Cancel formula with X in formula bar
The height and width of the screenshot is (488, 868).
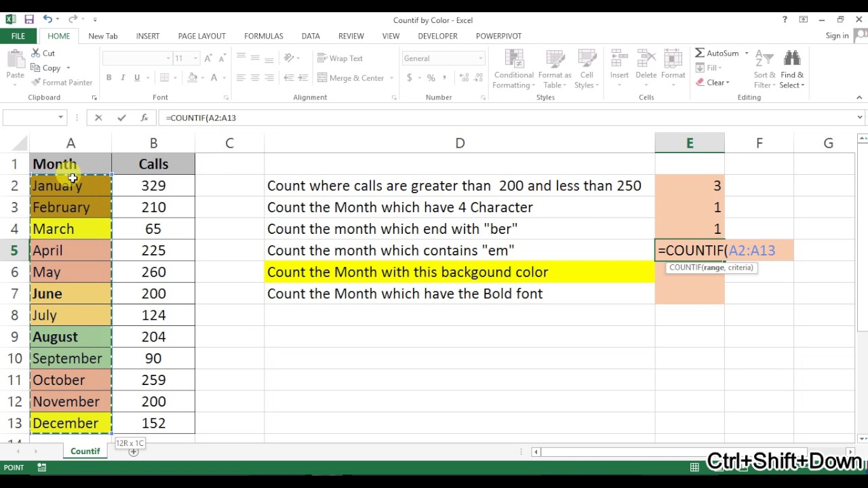[x=98, y=118]
